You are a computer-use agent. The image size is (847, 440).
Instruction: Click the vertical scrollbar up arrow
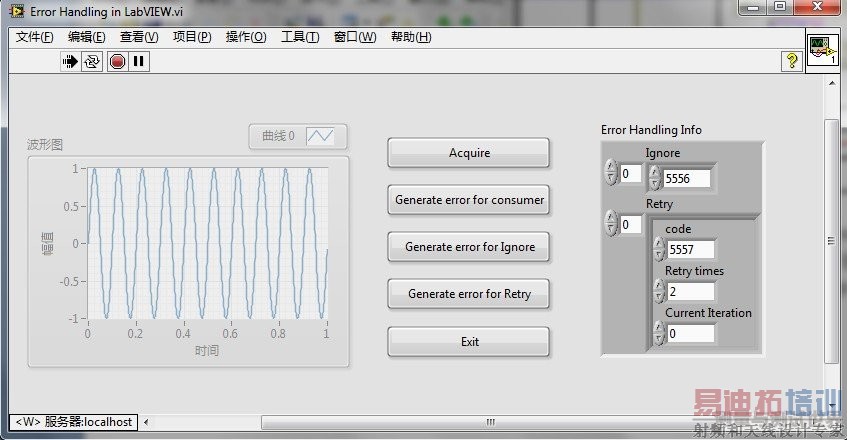pos(832,83)
